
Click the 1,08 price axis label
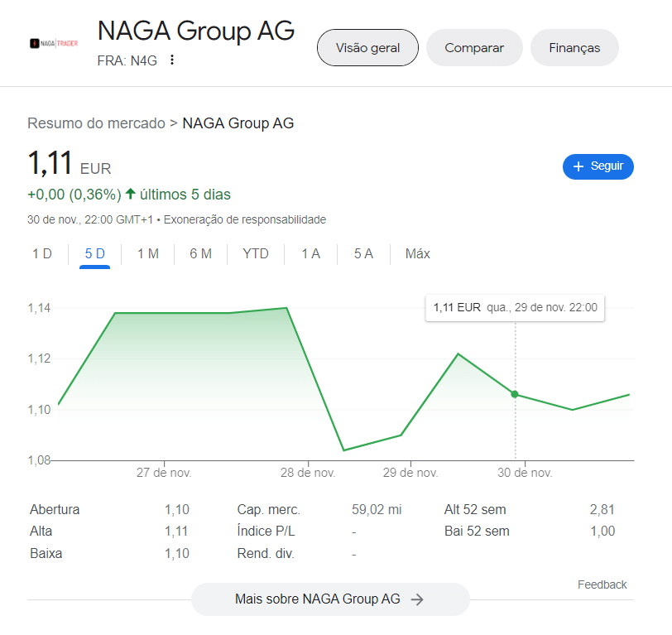pyautogui.click(x=39, y=460)
